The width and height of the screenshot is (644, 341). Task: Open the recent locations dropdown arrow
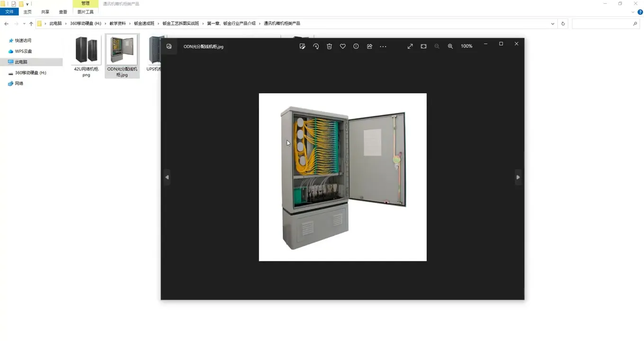click(x=24, y=24)
